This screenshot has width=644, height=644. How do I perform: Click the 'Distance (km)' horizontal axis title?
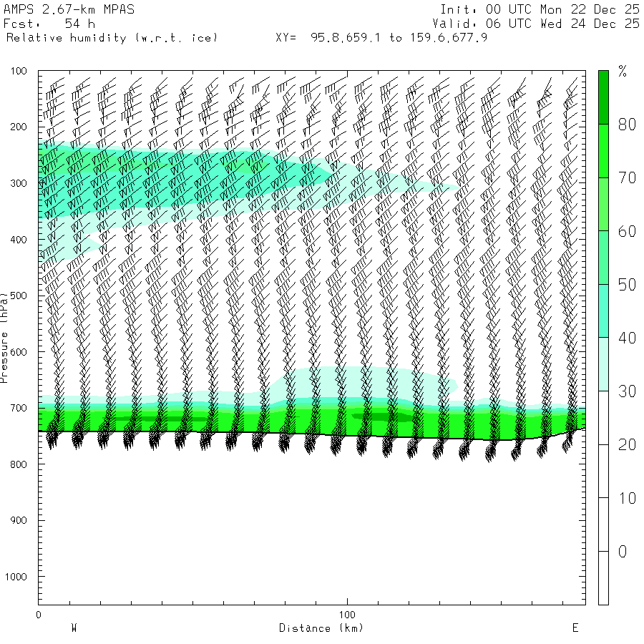tap(321, 628)
